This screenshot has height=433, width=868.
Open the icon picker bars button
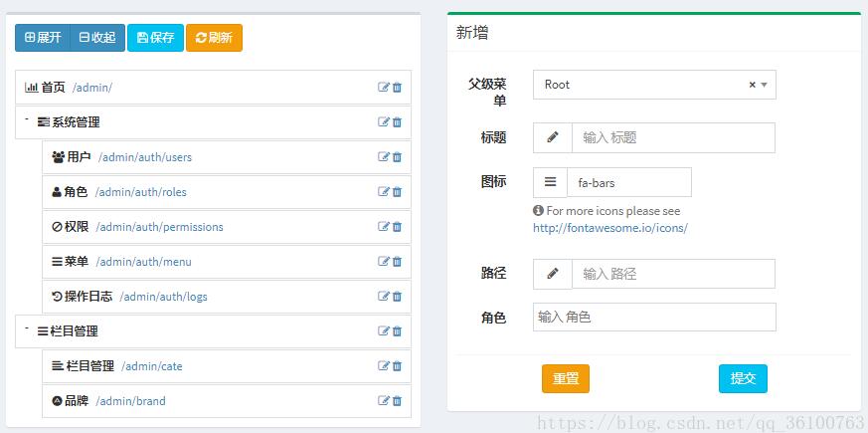[x=550, y=183]
